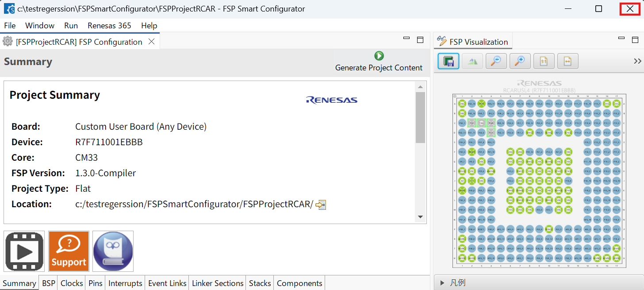
Task: Minimize the FSP Configuration editor pane
Action: (406, 38)
